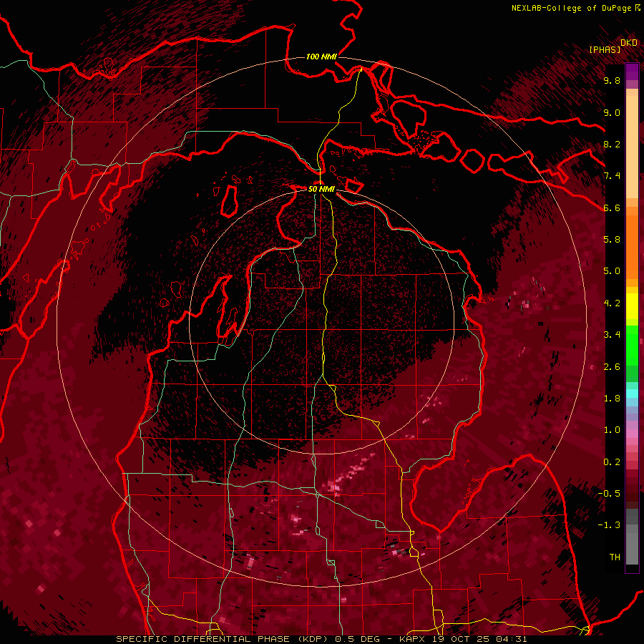Viewport: 644px width, 644px height.
Task: Click the 9.8 scale value
Action: (612, 80)
